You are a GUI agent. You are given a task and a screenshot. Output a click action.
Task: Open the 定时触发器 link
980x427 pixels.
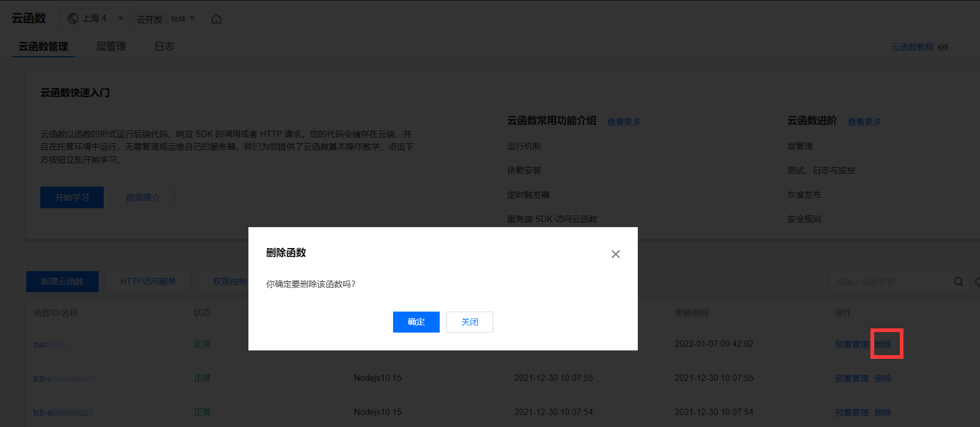pos(528,195)
